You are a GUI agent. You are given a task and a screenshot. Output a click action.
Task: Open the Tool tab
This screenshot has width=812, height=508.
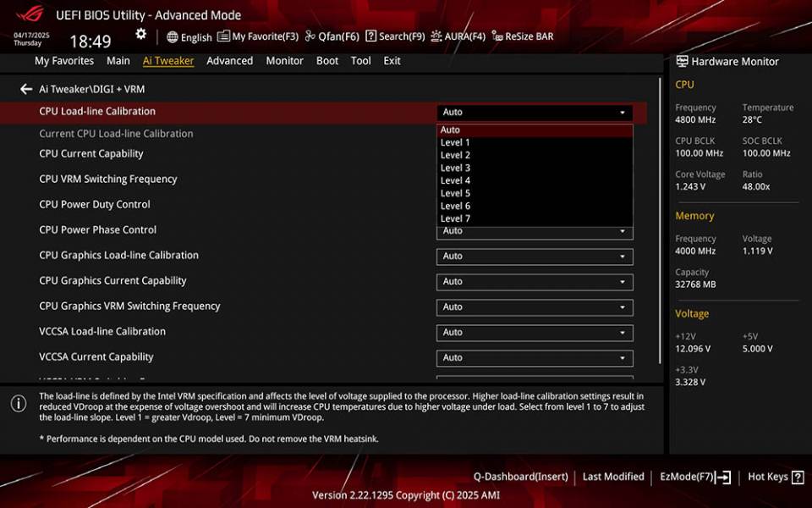coord(360,61)
